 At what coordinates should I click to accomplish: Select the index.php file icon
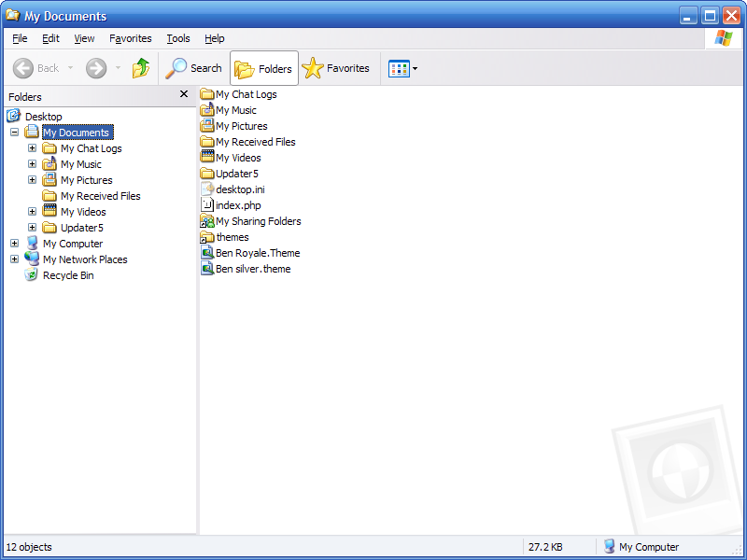[x=207, y=205]
